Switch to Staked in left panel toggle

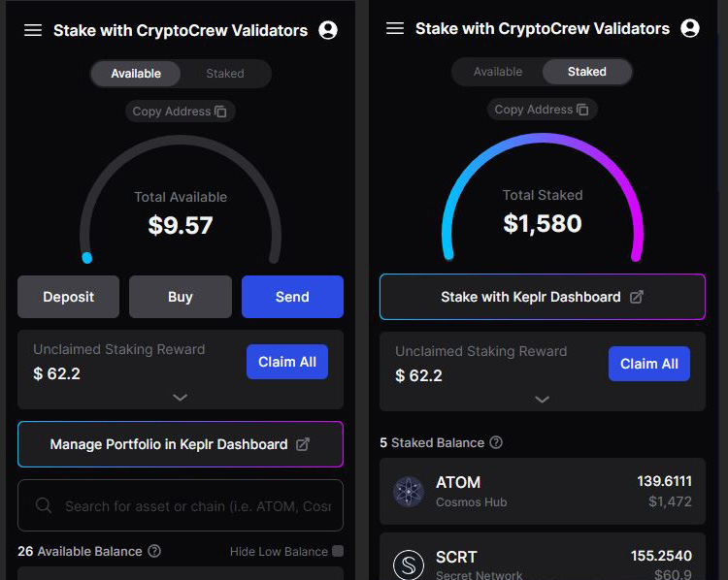(225, 74)
